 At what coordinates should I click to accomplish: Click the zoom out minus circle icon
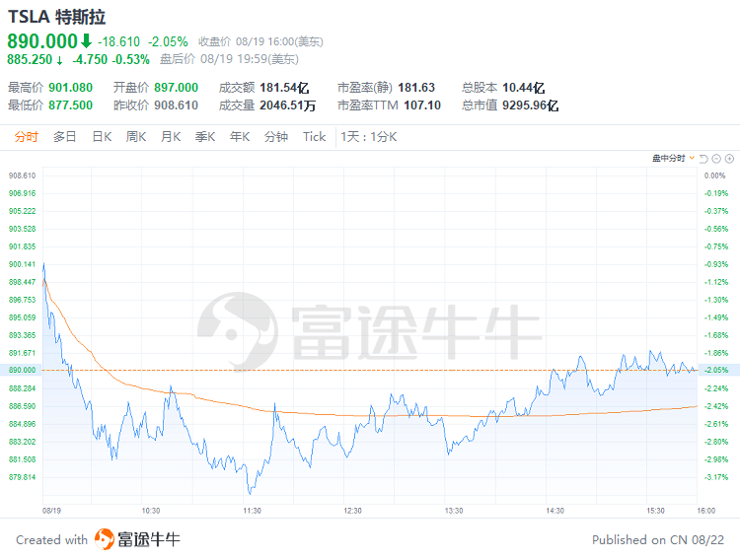point(716,159)
